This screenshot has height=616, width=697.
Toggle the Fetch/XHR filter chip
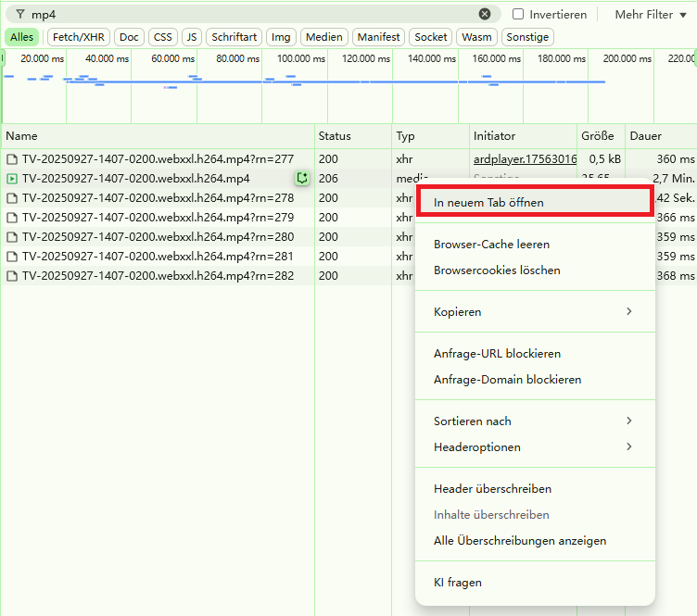[x=78, y=37]
